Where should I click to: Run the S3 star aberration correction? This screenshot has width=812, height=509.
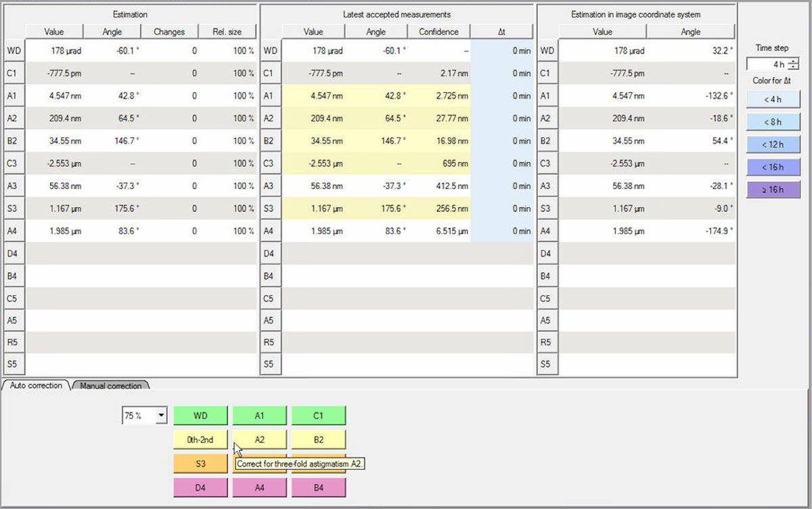[x=200, y=464]
